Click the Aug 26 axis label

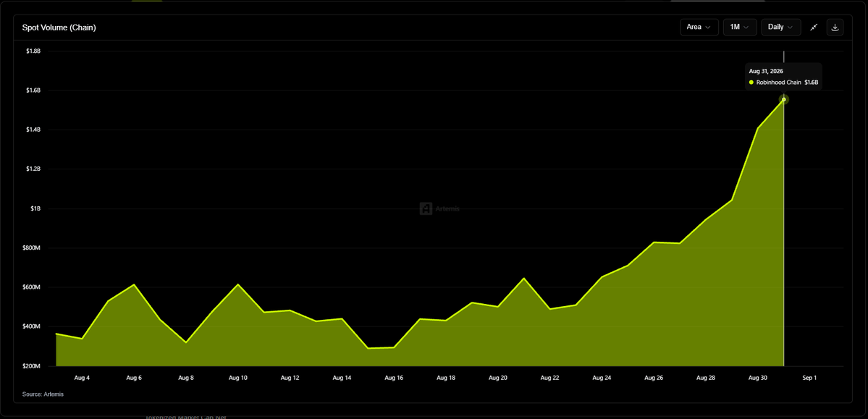point(654,378)
